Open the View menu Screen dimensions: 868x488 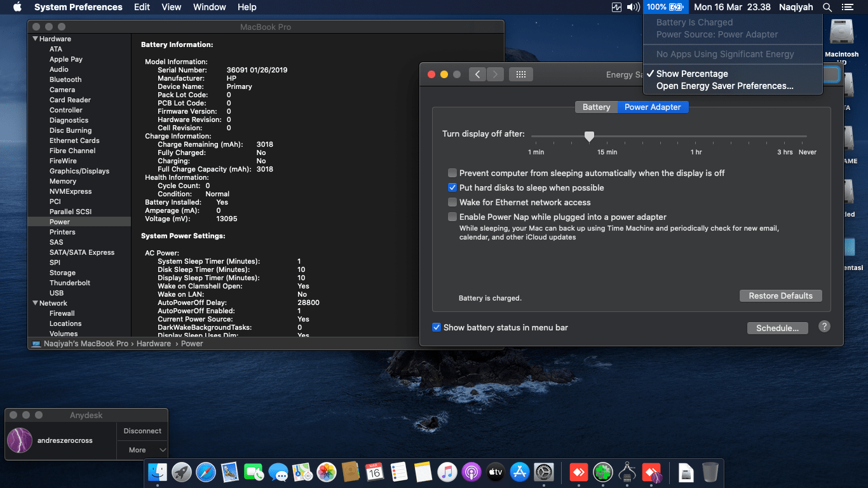[x=171, y=7]
